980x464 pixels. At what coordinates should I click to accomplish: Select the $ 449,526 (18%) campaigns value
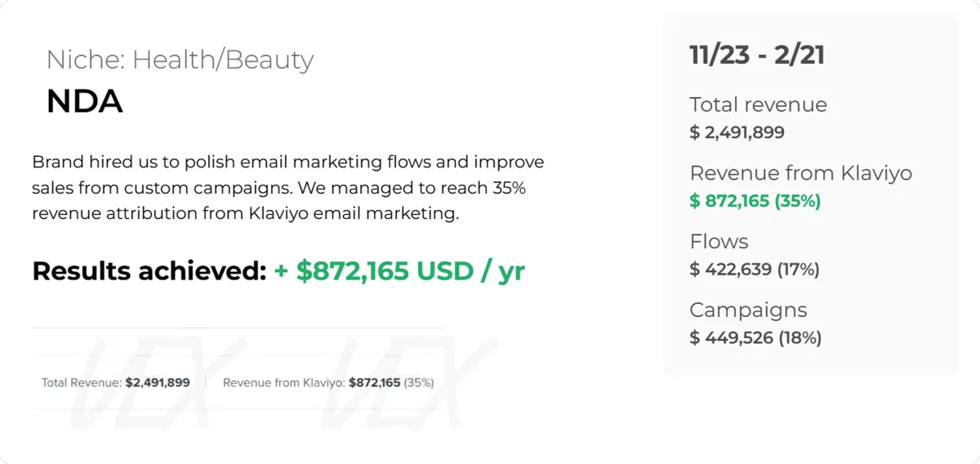pyautogui.click(x=755, y=337)
